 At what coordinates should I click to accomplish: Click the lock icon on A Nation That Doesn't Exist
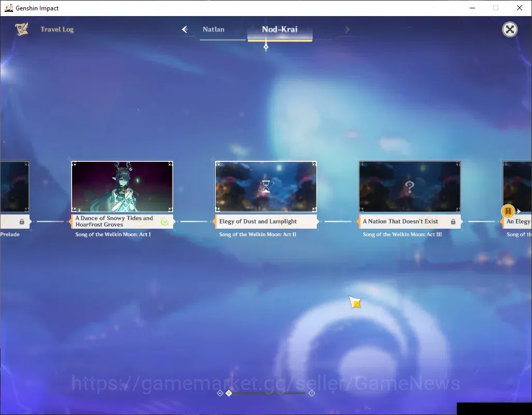pyautogui.click(x=453, y=222)
